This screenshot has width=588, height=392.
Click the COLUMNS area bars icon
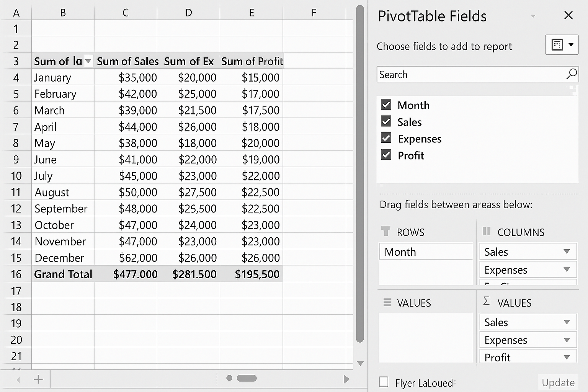(487, 231)
